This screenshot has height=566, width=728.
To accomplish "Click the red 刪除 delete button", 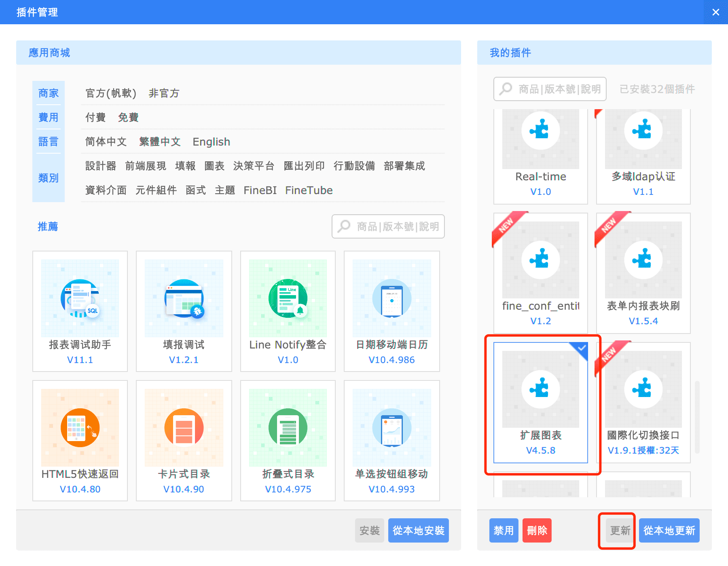I will (537, 530).
